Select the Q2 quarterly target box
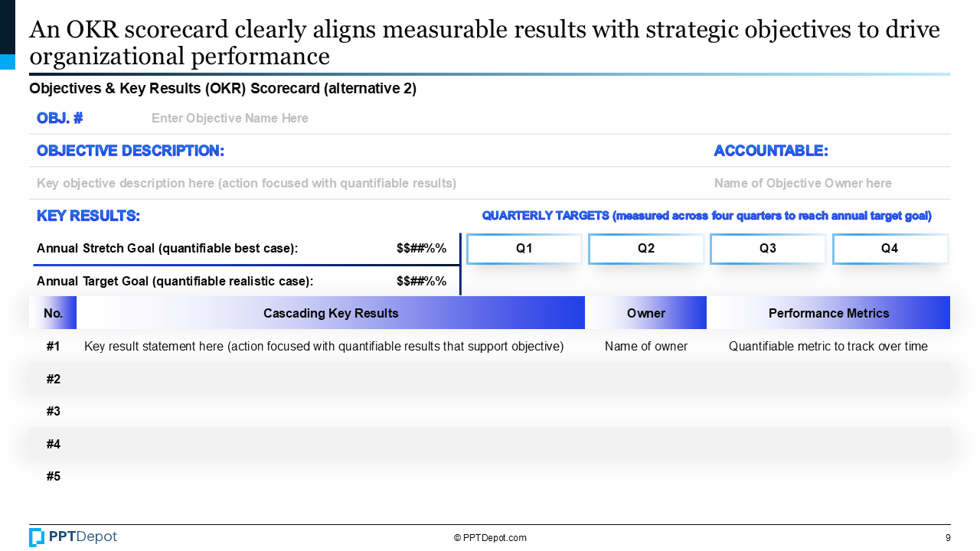Screen dimensions: 980x551 pyautogui.click(x=646, y=249)
